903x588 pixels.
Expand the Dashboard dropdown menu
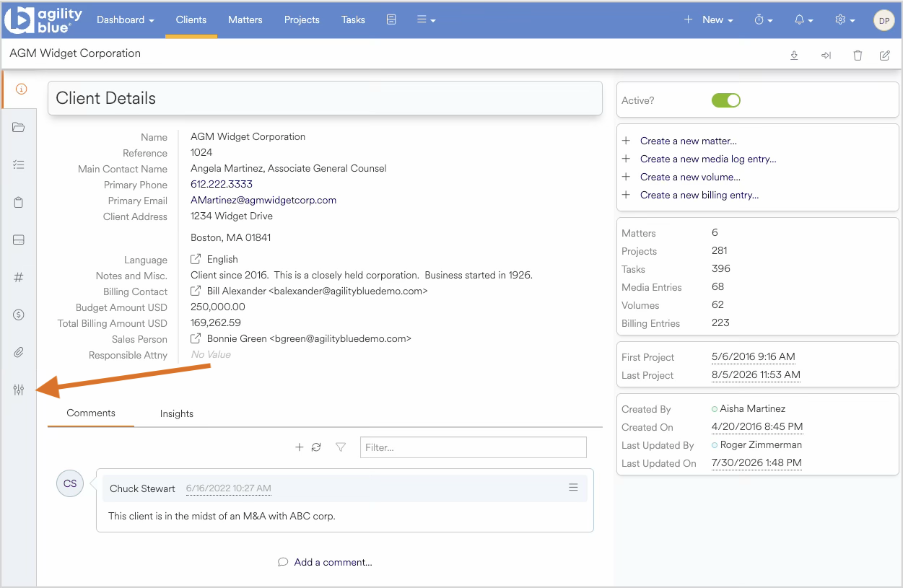(x=126, y=20)
